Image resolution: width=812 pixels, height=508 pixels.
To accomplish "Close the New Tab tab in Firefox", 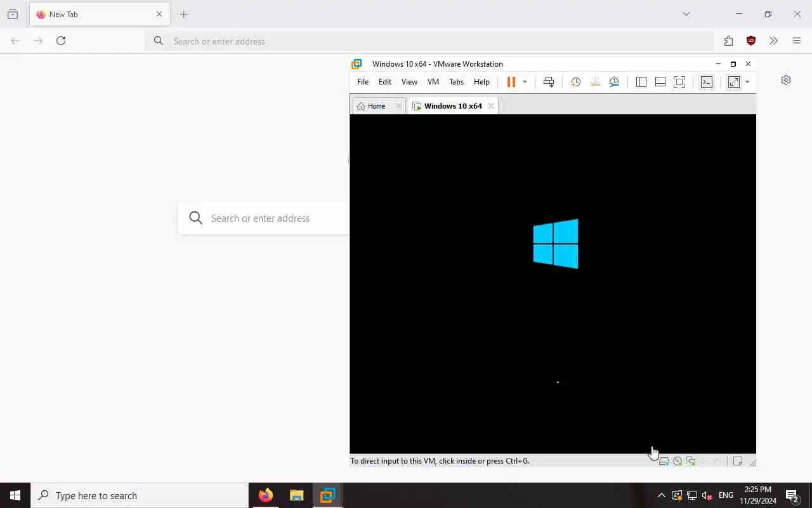I will [159, 14].
